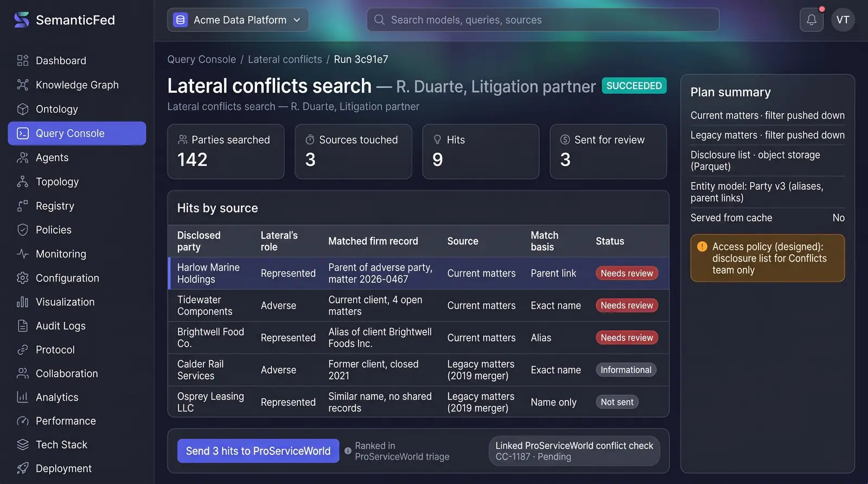Click the Protocol link icon
The image size is (868, 484).
23,350
